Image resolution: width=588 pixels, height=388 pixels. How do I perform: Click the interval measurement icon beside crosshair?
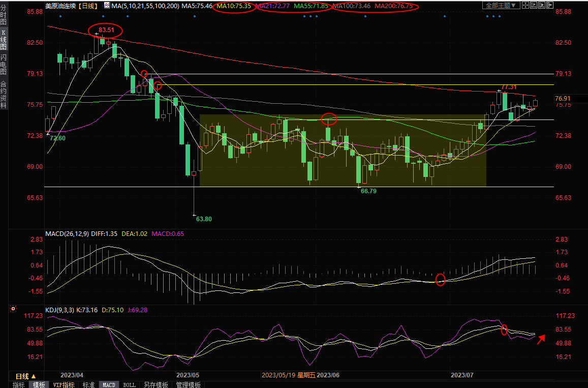tap(535, 6)
